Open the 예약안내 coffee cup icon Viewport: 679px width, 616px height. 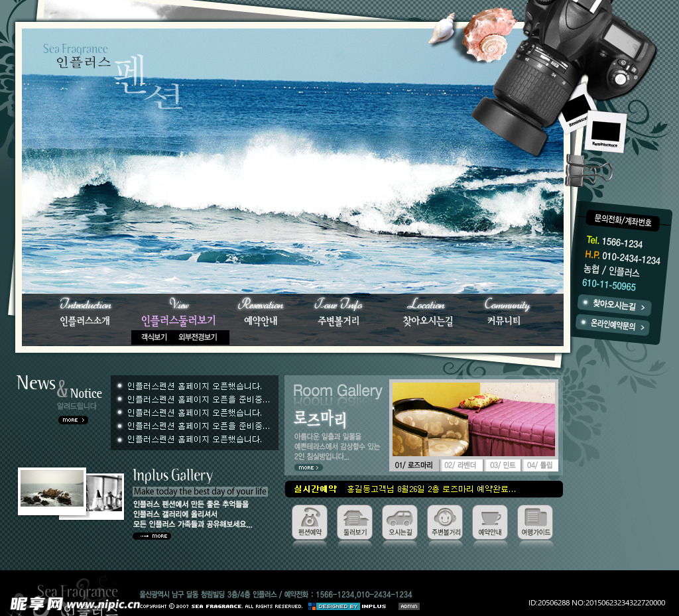click(490, 522)
